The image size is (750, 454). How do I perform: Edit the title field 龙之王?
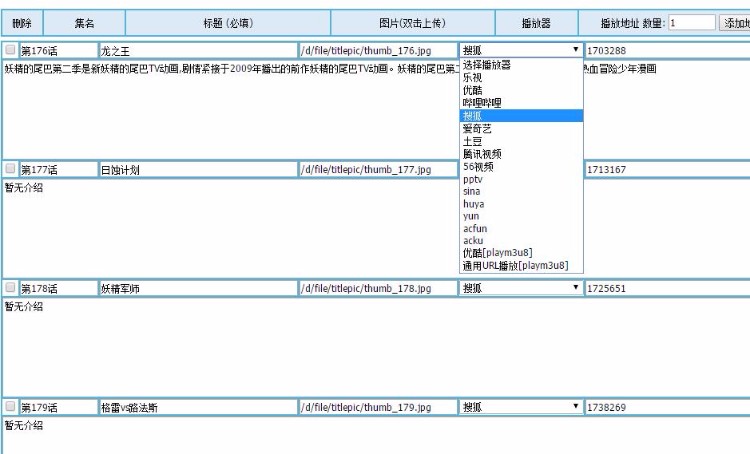(x=198, y=50)
